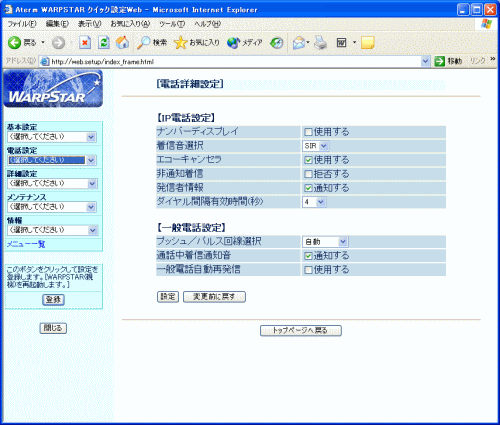The height and width of the screenshot is (425, 500).
Task: Open the Edit icon dropdown arrow in toolbar
Action: click(x=354, y=43)
